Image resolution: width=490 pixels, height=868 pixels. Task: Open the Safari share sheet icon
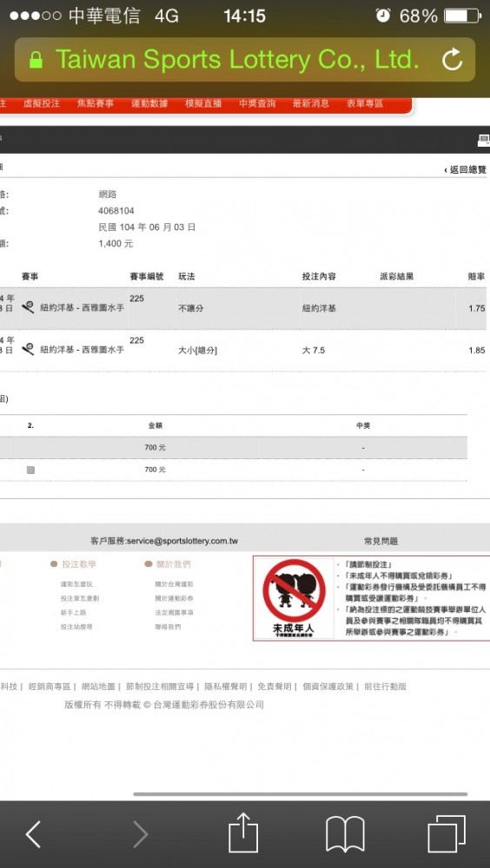click(243, 832)
